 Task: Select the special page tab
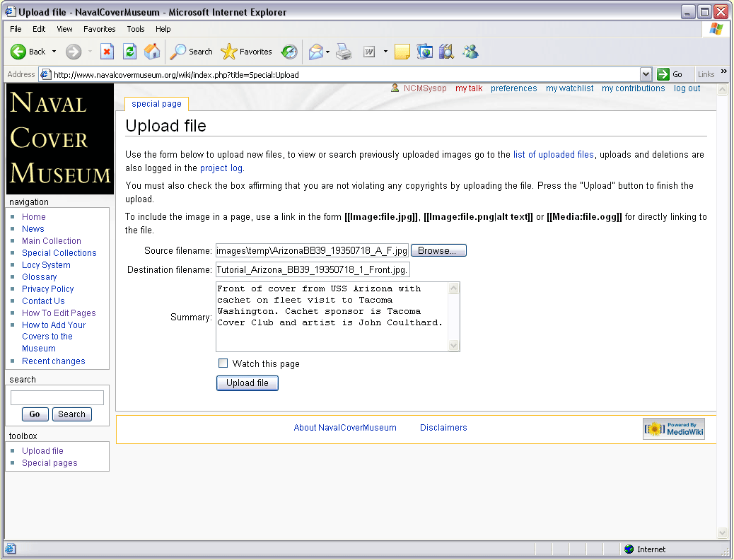(156, 104)
